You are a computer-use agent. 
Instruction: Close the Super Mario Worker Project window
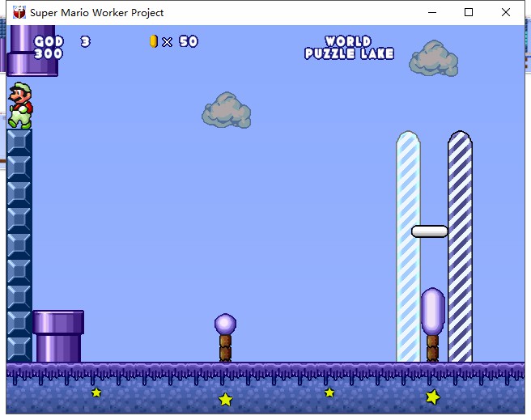(x=506, y=12)
